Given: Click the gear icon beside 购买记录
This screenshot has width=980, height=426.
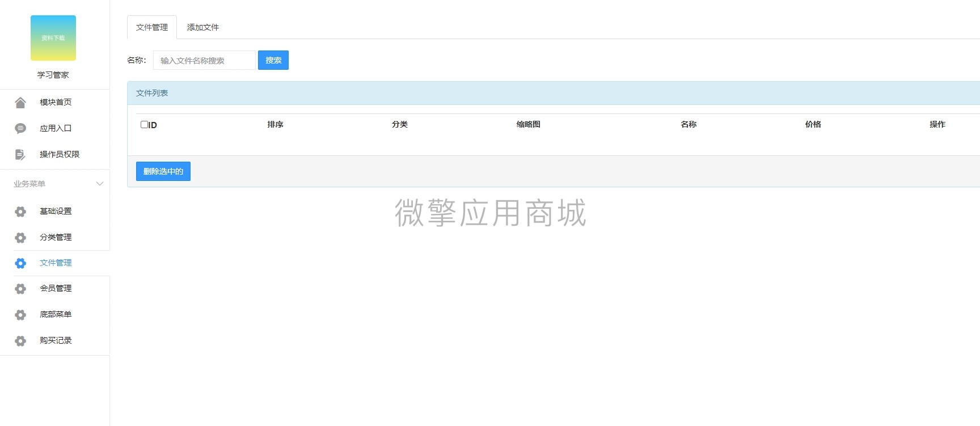Looking at the screenshot, I should coord(20,341).
